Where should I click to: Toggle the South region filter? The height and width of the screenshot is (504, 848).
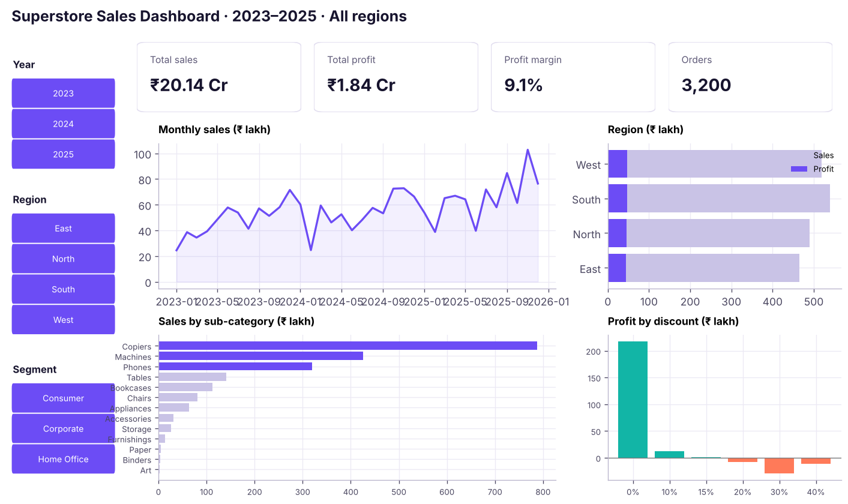point(63,289)
